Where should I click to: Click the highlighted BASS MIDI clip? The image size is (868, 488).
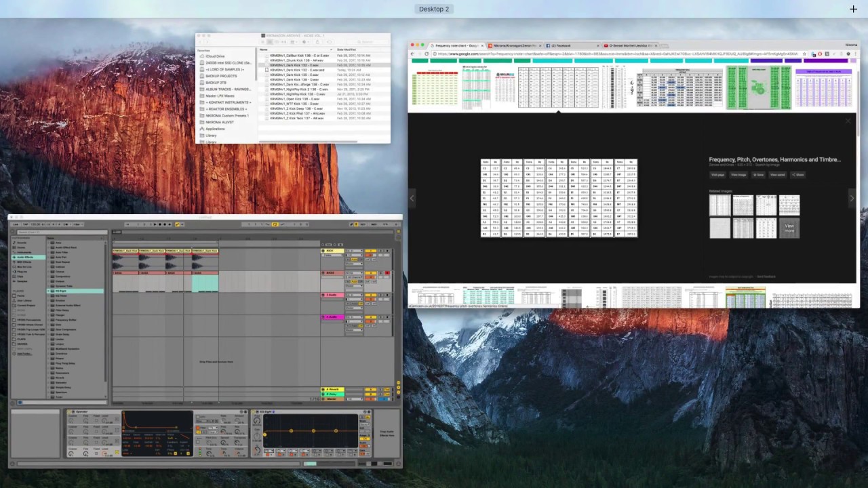205,283
